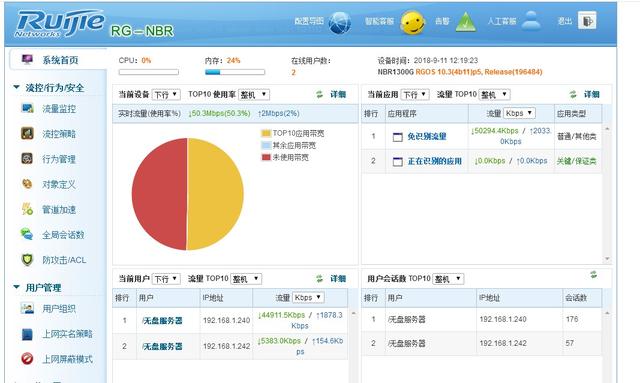Click the 上网实名策略 sidebar icon
Image resolution: width=640 pixels, height=383 pixels.
(27, 334)
